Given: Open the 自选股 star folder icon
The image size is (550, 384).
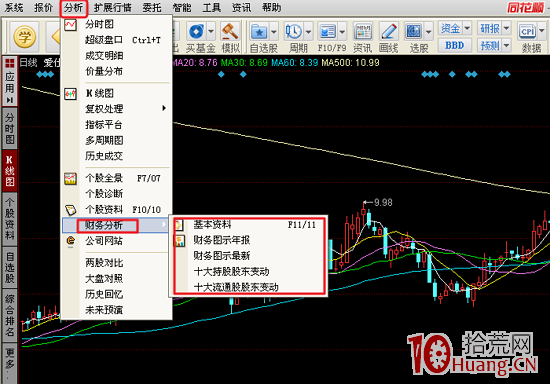Looking at the screenshot, I should (259, 32).
